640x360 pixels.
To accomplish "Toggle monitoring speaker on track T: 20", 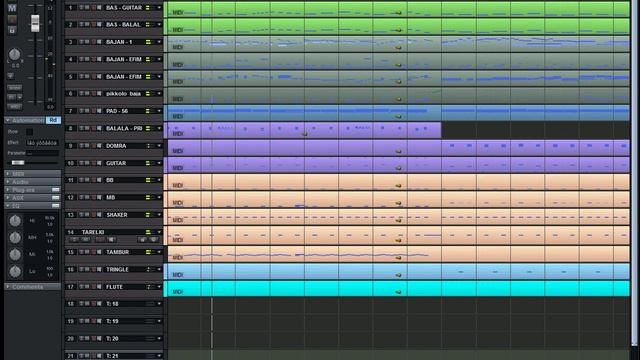I will pos(99,338).
